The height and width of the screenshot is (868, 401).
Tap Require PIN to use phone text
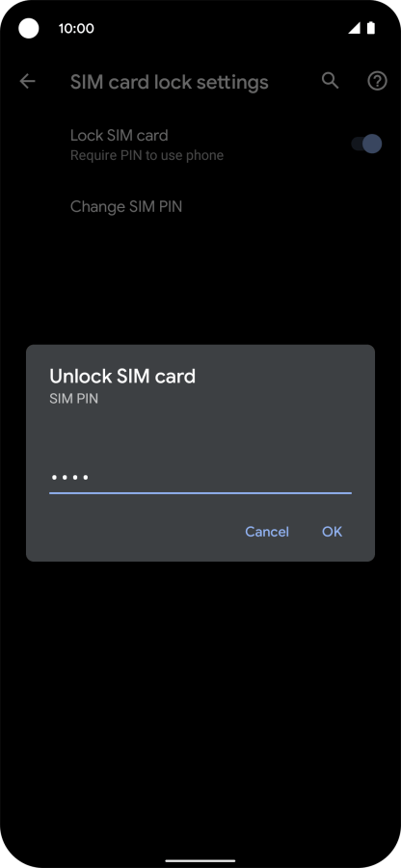click(147, 155)
